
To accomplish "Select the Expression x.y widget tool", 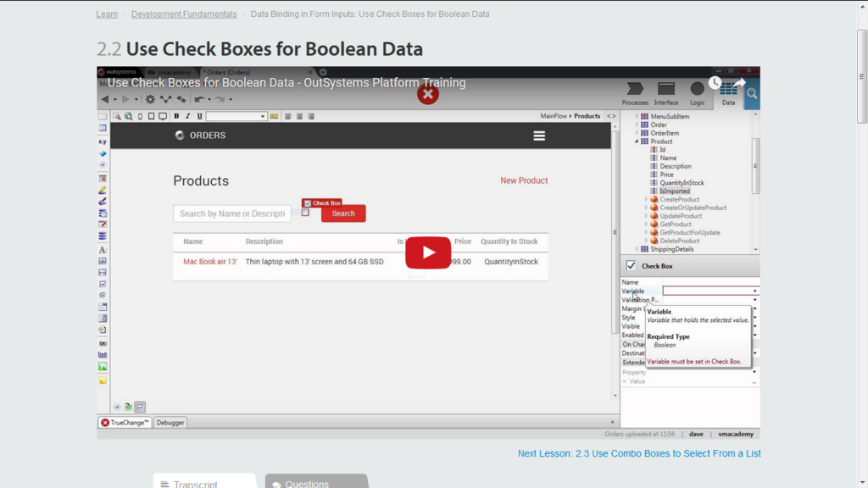I will pos(103,141).
